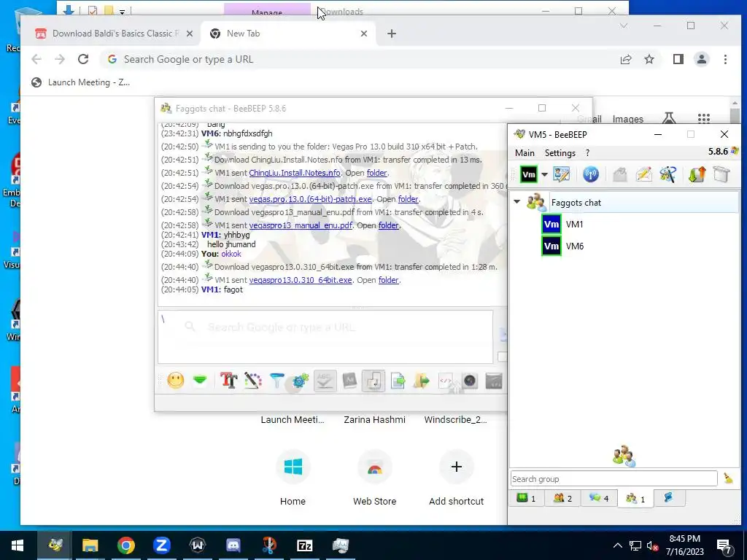Click the chat message input box
Viewport: 747px width, 560px height.
[x=325, y=337]
